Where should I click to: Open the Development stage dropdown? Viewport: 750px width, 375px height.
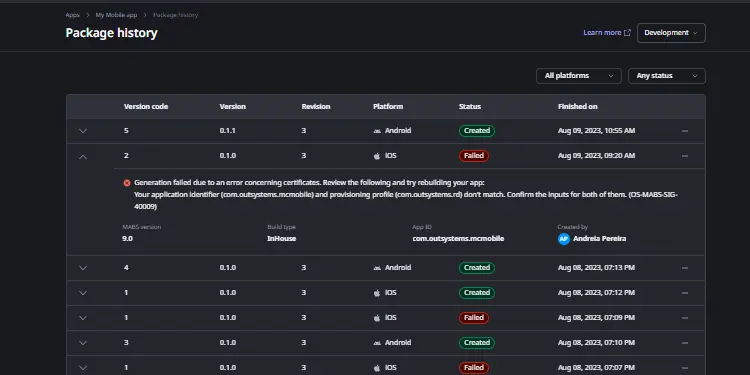pos(671,33)
